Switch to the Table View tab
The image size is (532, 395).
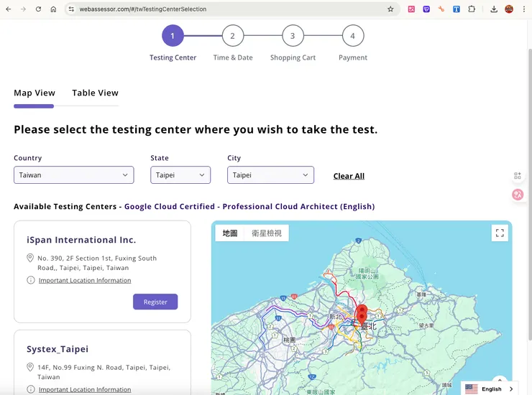click(95, 93)
